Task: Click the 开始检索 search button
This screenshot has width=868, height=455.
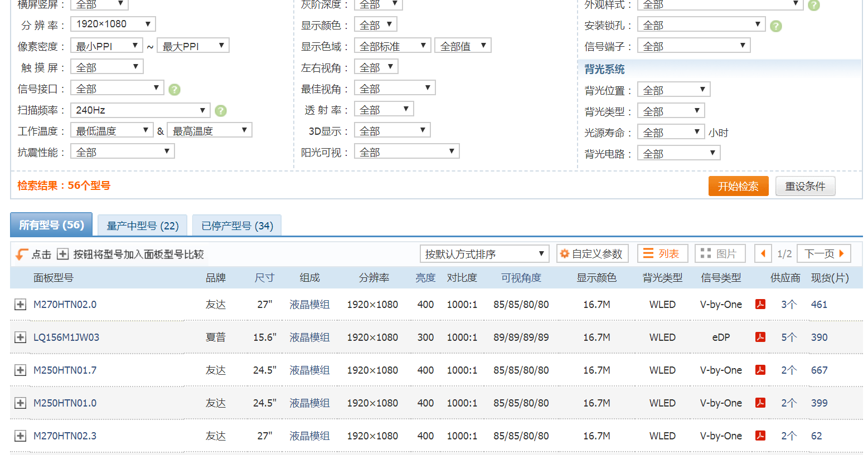Action: click(x=738, y=187)
